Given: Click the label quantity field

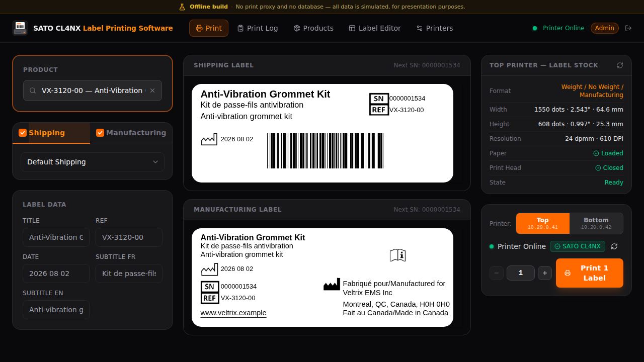Looking at the screenshot, I should tap(521, 273).
